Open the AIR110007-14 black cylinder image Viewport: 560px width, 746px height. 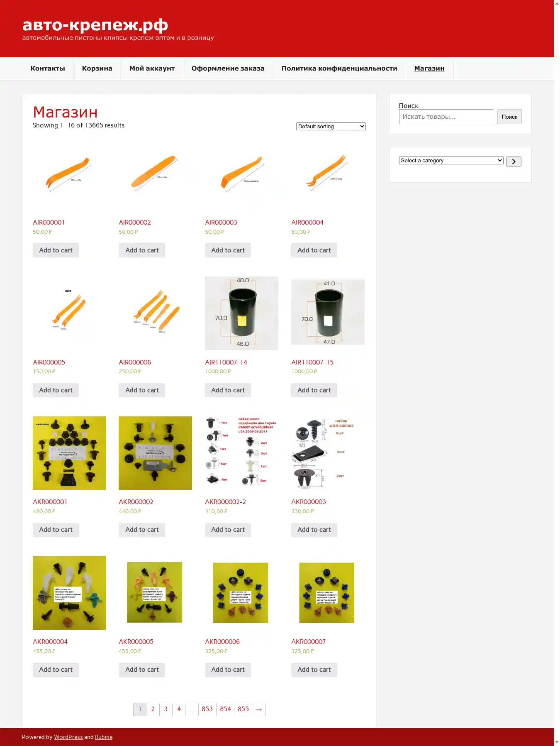241,313
